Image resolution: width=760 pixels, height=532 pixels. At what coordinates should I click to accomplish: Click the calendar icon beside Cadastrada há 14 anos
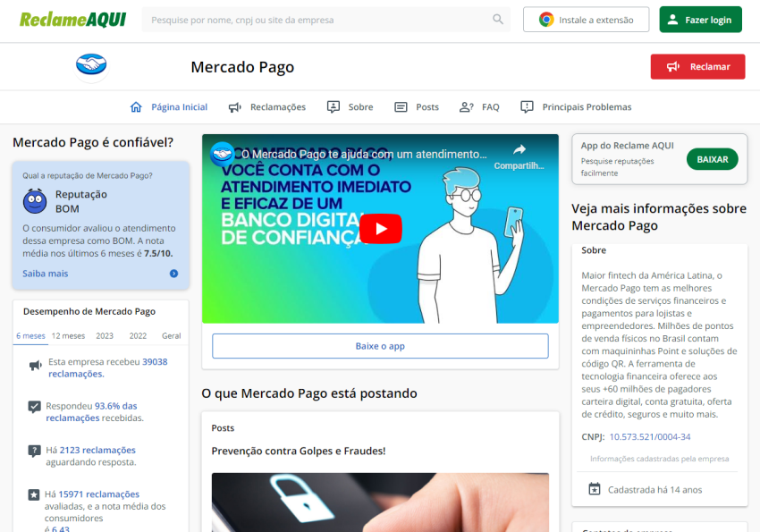click(595, 489)
